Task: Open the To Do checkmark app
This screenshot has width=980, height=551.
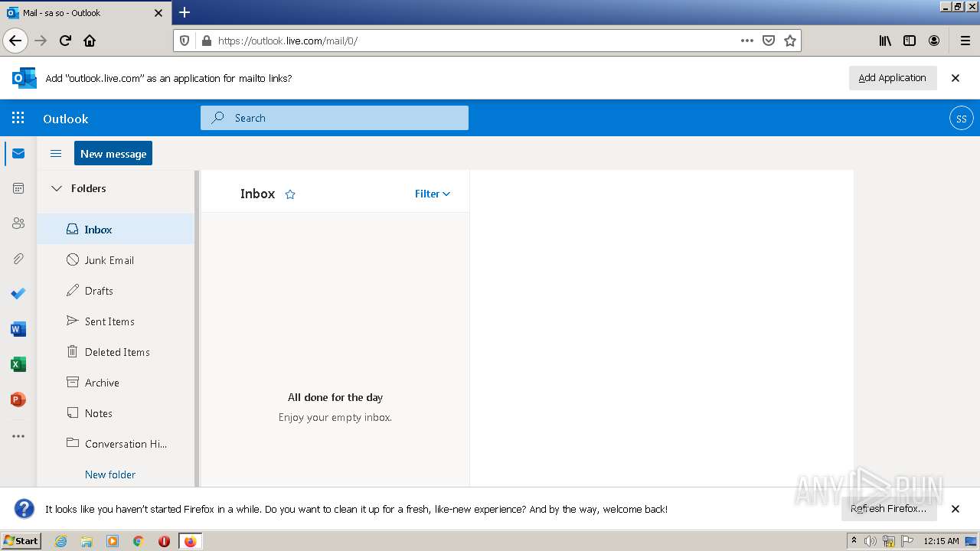Action: pos(18,294)
